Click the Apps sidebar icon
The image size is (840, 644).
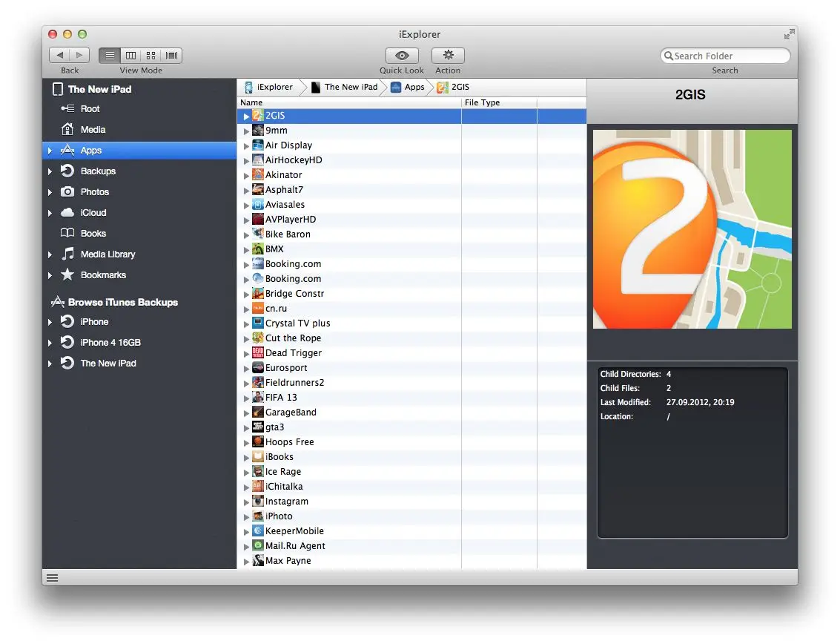[x=67, y=150]
